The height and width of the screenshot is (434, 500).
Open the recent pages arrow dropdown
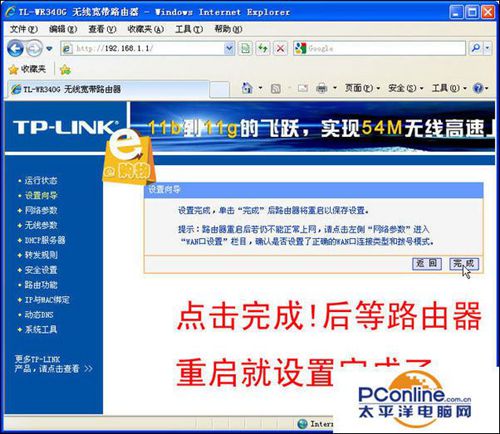point(49,49)
